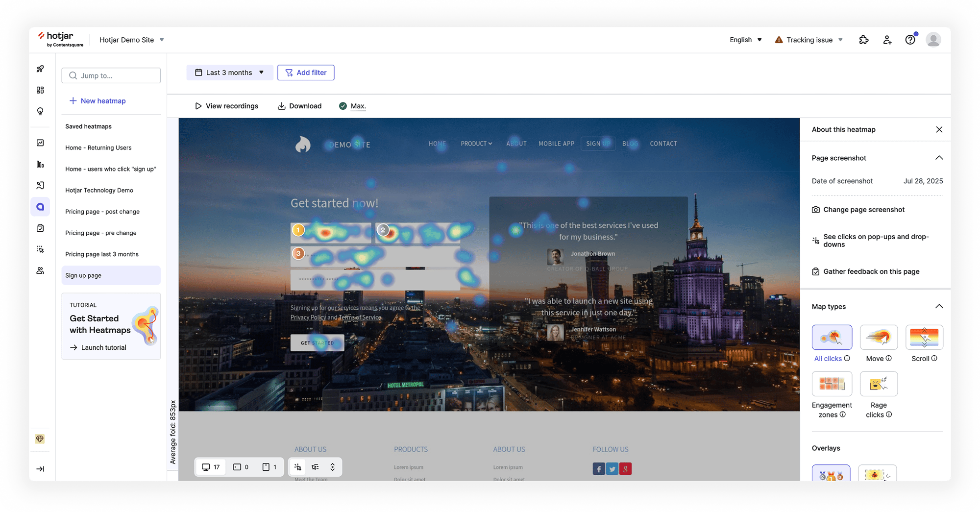Select the Scroll map type thumbnail
This screenshot has width=980, height=512.
(x=924, y=337)
